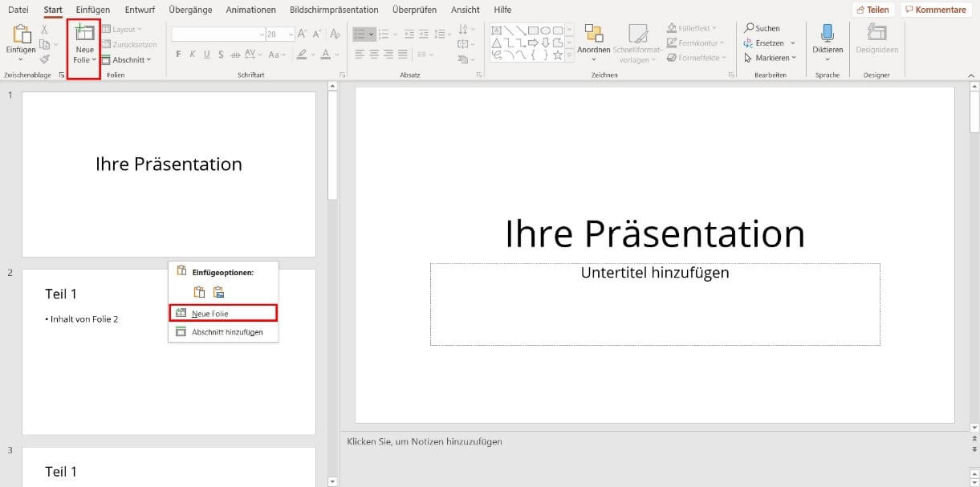Open the font name combo box

click(218, 34)
